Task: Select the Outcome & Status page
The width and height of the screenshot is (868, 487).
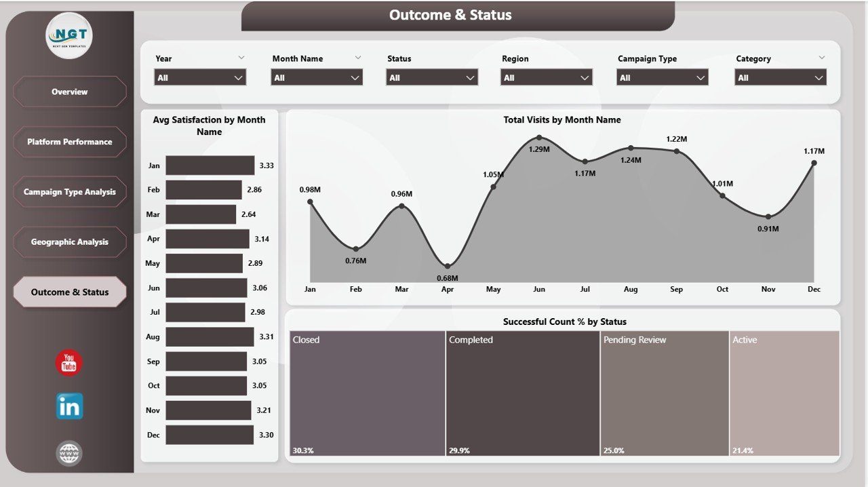Action: click(70, 292)
